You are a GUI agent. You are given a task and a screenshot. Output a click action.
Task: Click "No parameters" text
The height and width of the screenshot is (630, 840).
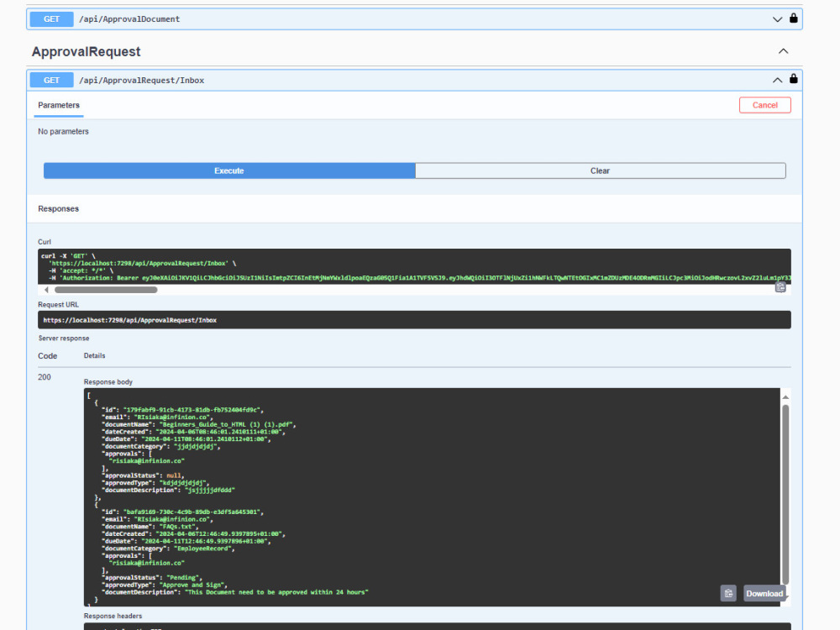pos(63,131)
